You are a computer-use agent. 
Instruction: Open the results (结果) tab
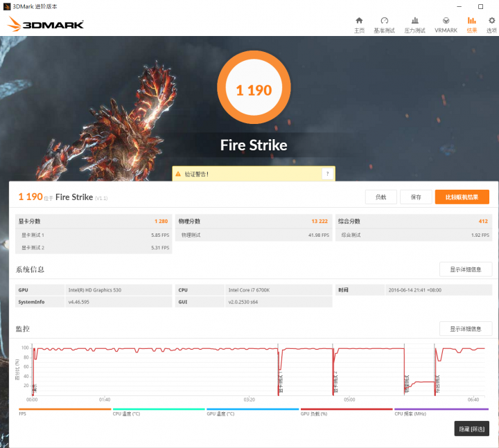(472, 25)
